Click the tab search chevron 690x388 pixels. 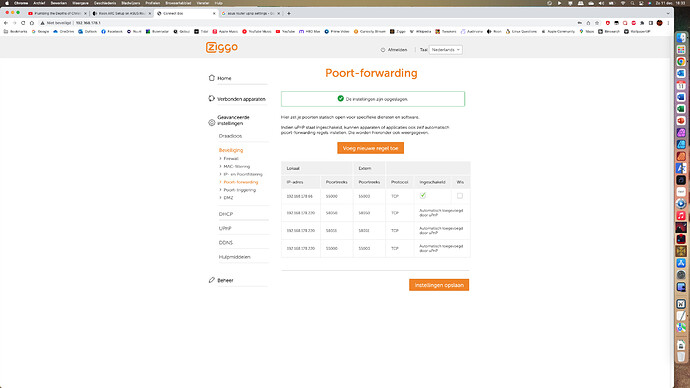668,14
